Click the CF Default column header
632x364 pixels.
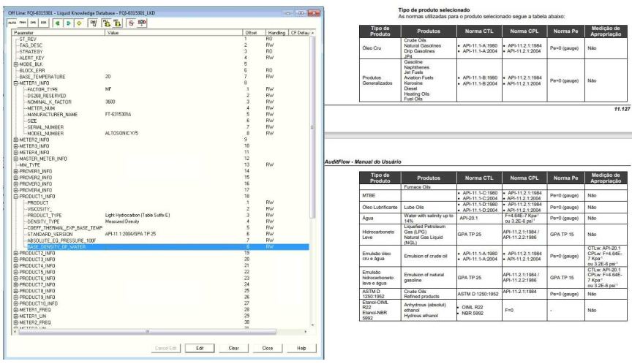coord(299,33)
